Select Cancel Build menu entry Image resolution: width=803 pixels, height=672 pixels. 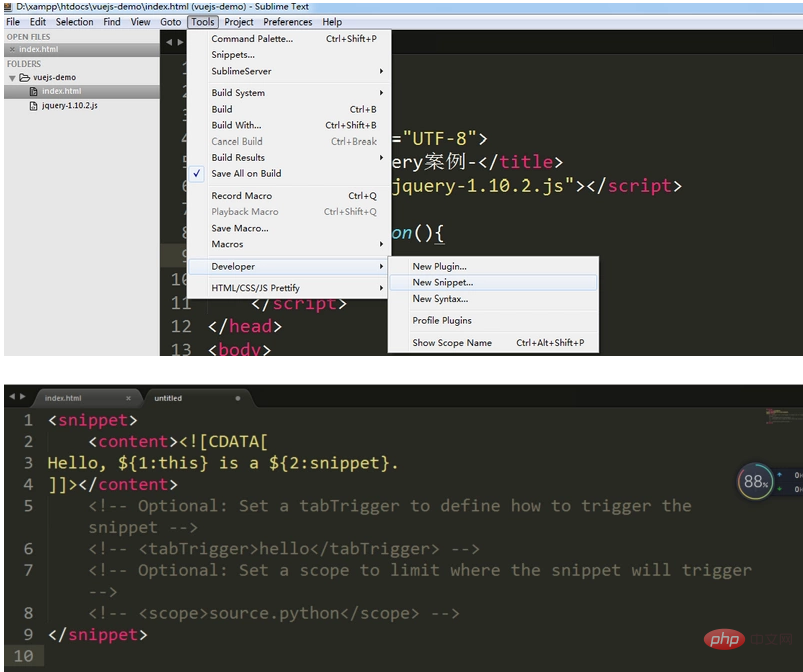pos(289,141)
